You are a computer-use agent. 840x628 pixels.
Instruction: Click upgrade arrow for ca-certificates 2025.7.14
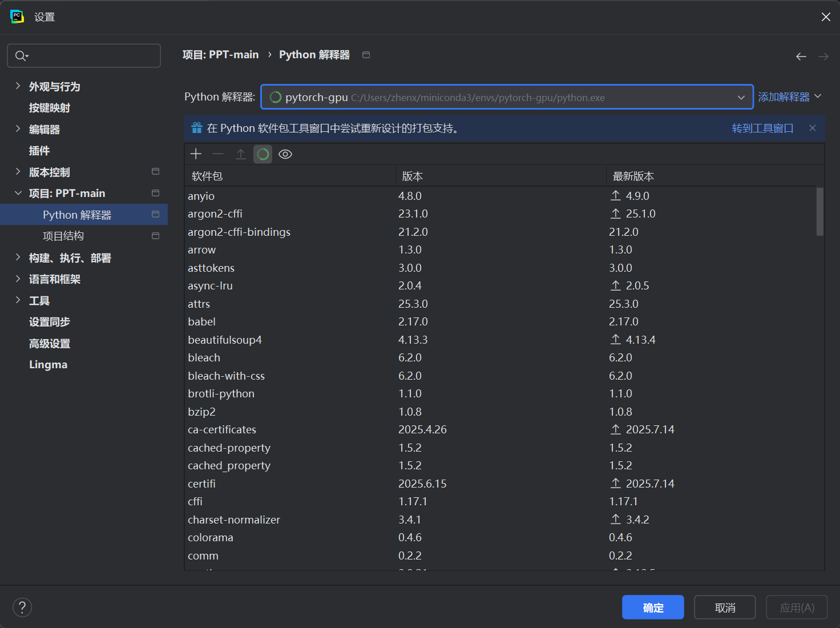(616, 429)
